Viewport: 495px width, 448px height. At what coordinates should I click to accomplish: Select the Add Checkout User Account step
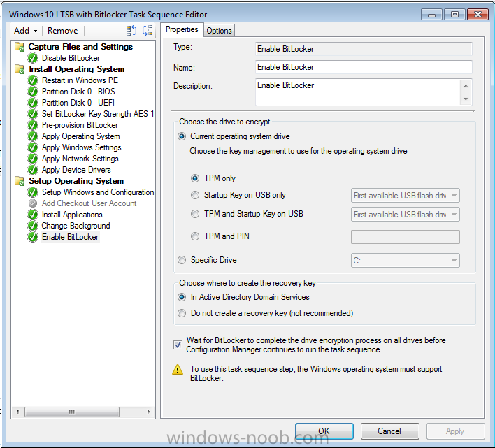[89, 203]
